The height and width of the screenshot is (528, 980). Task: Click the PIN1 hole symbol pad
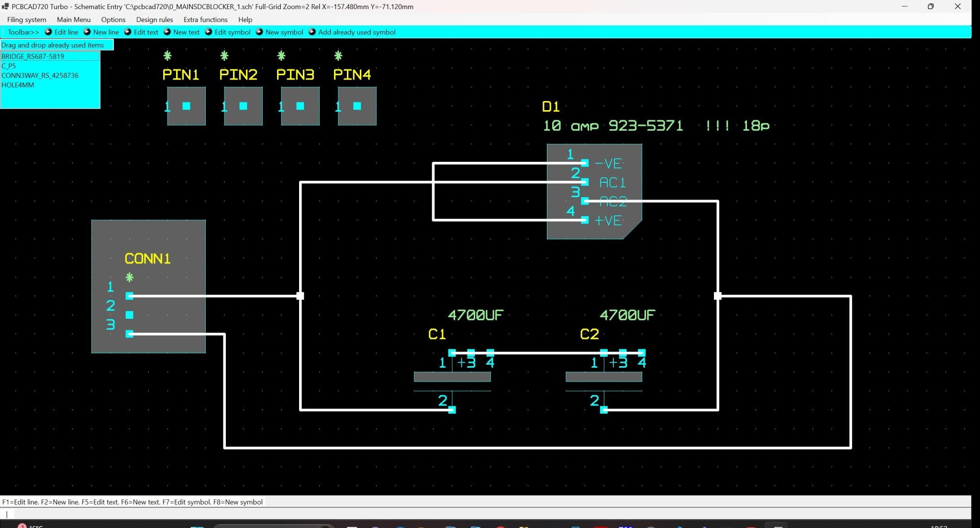(186, 106)
